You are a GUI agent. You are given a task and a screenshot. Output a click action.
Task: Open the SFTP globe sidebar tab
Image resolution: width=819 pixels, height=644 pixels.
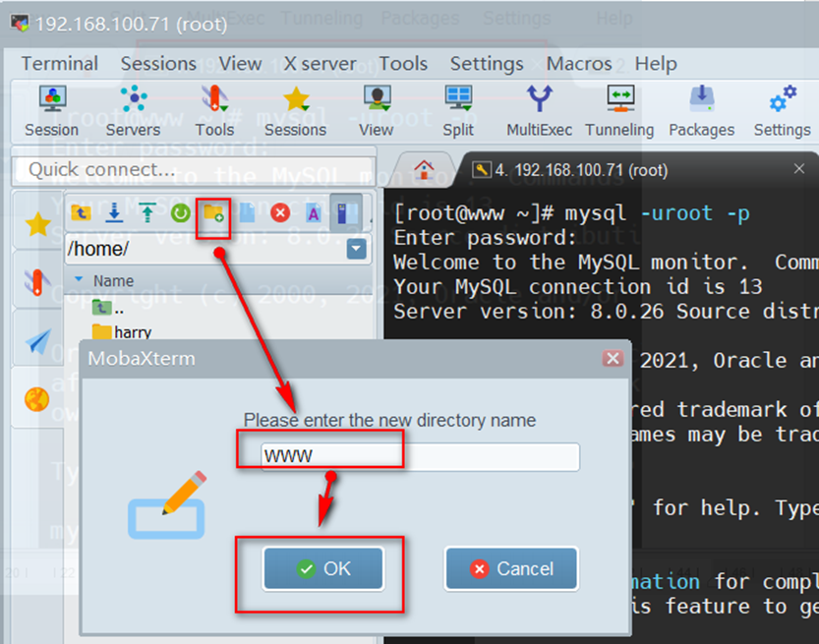pyautogui.click(x=37, y=399)
